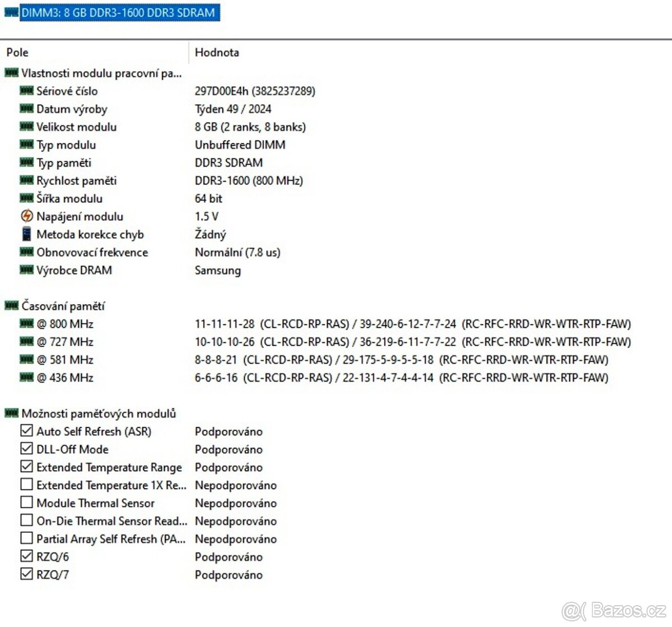Click the icon beside Metoda korekce chyb

point(26,234)
